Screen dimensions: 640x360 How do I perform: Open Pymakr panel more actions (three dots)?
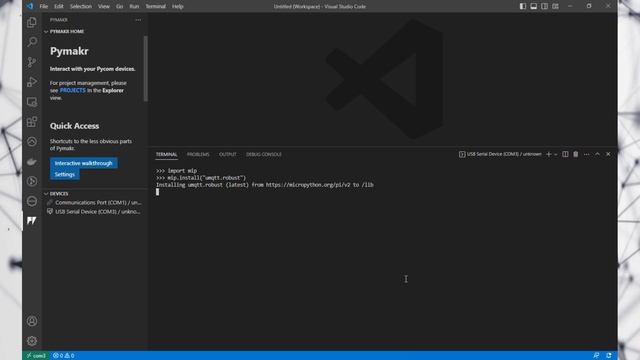pos(138,20)
